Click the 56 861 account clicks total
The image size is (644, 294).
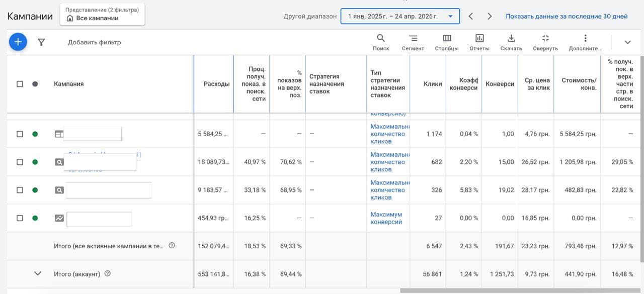(433, 274)
